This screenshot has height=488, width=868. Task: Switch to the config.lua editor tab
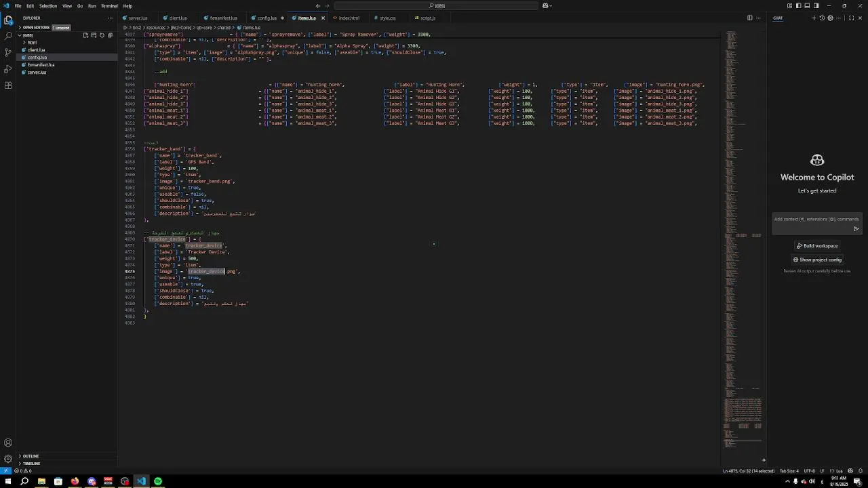coord(267,18)
